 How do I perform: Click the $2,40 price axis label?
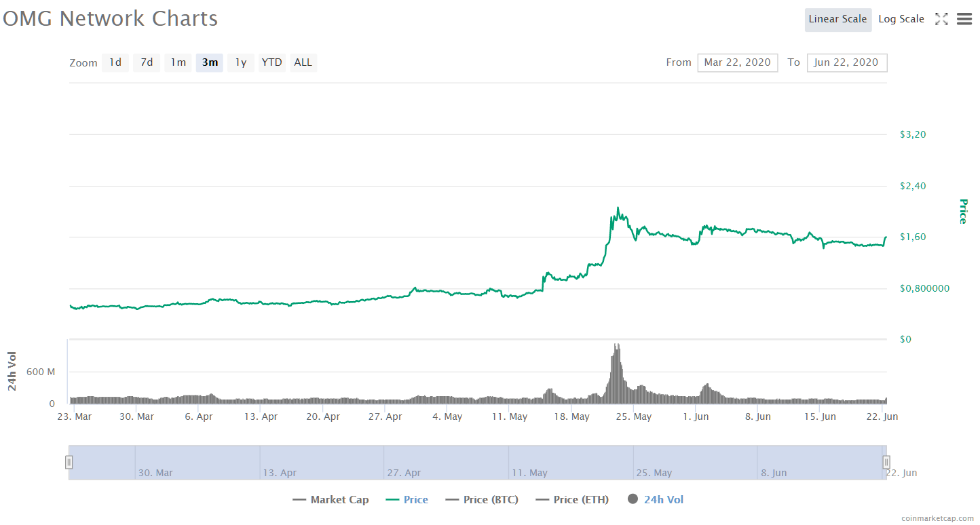click(x=913, y=186)
